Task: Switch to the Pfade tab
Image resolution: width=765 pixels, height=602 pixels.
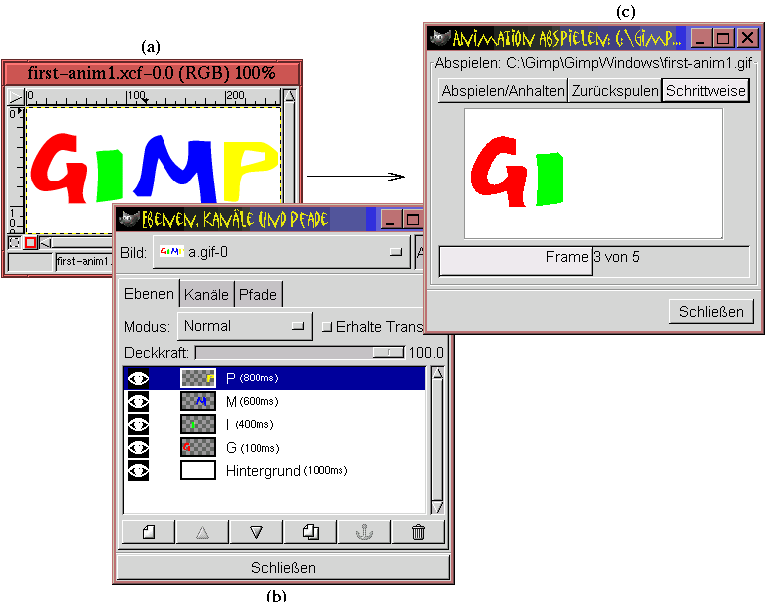Action: click(257, 294)
